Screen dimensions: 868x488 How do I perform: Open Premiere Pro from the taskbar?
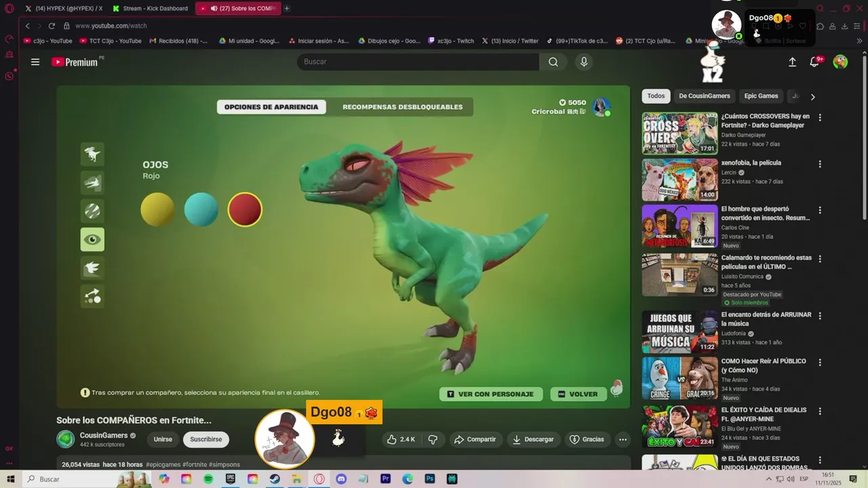click(x=385, y=479)
